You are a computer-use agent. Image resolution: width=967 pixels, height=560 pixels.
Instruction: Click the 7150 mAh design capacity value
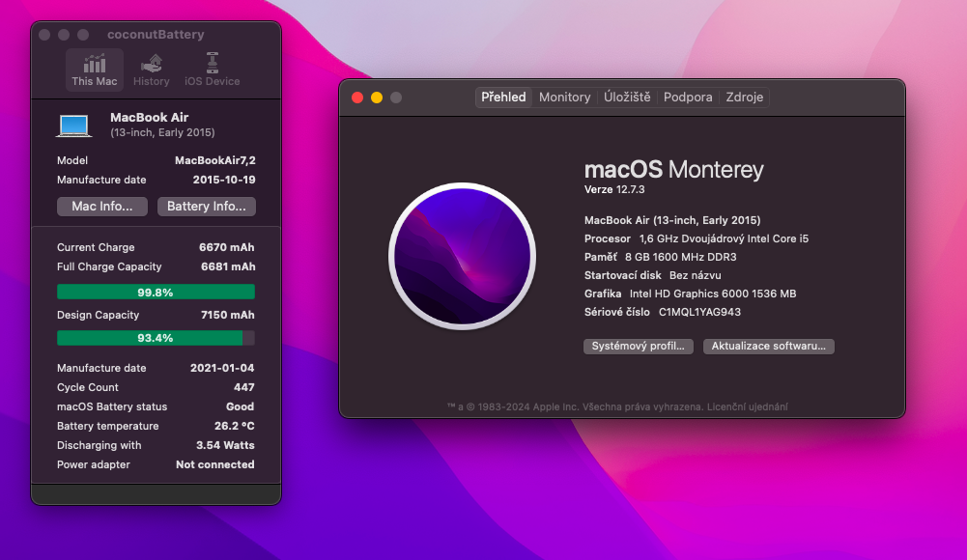click(228, 315)
